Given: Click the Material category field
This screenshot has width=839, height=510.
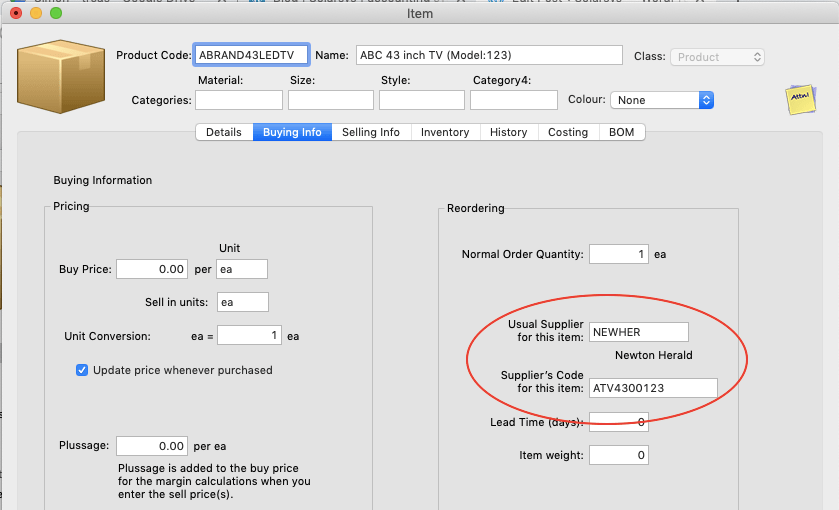Looking at the screenshot, I should coord(239,100).
